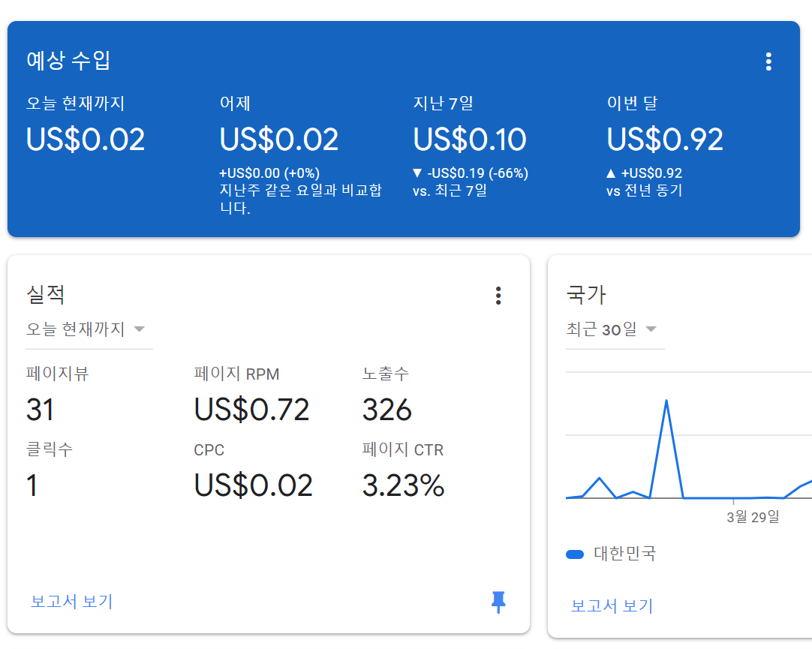Click the US$0.92 value under 이번 달
This screenshot has width=812, height=649.
click(x=665, y=140)
